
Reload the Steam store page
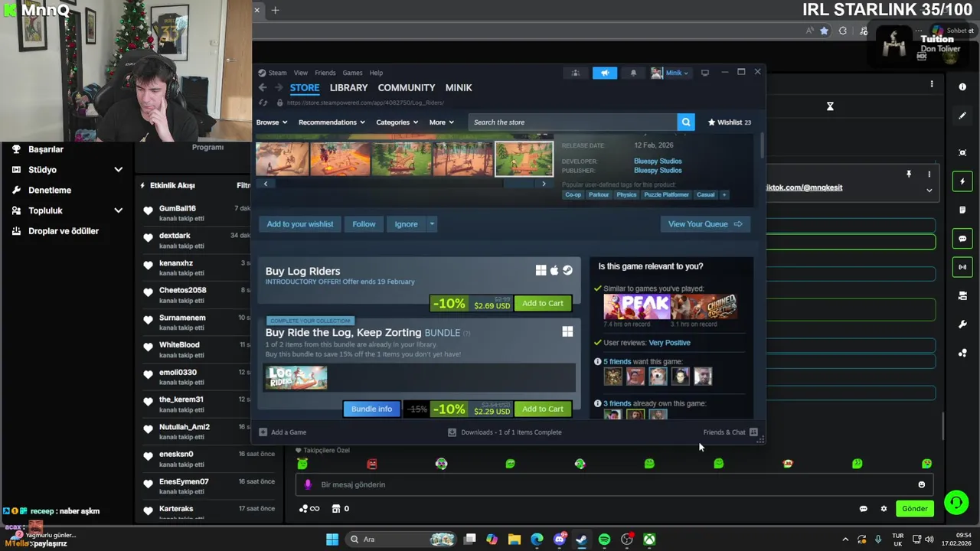[x=263, y=103]
